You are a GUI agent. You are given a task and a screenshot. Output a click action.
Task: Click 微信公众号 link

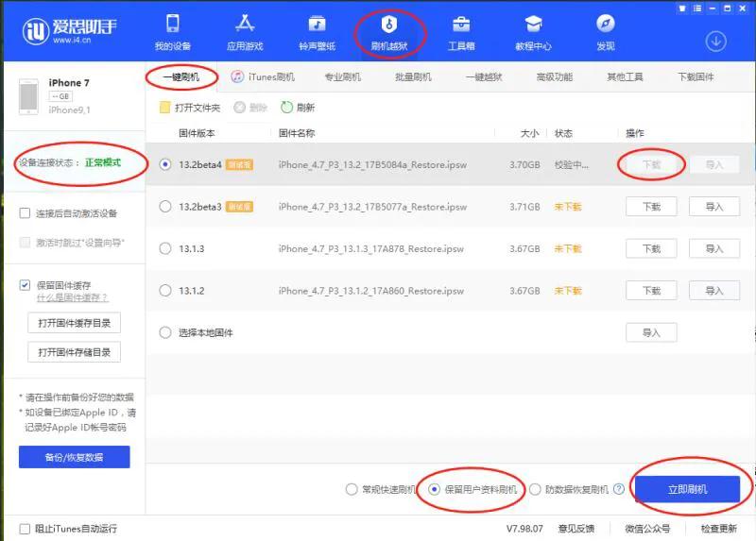[647, 529]
